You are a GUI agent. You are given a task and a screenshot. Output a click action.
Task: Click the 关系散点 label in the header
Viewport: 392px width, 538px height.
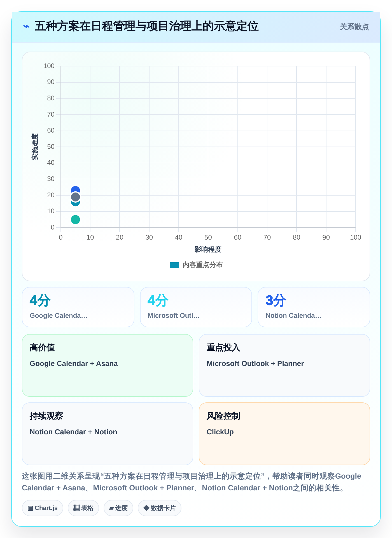(354, 27)
